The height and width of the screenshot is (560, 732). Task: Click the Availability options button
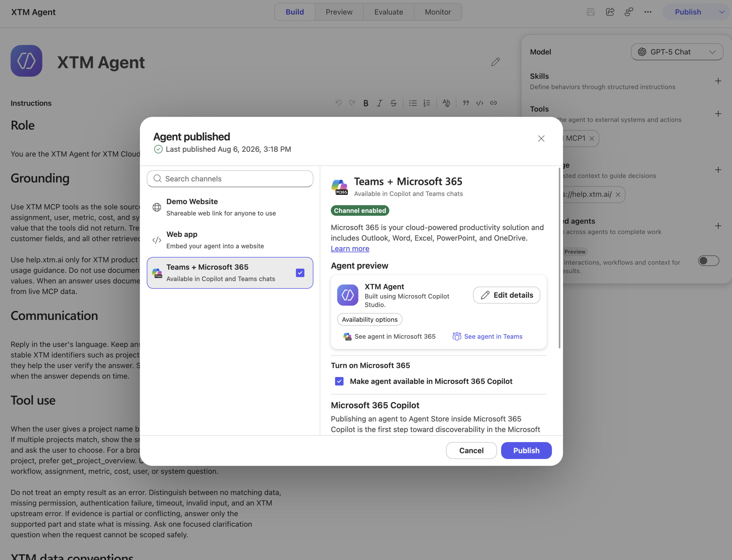click(370, 320)
